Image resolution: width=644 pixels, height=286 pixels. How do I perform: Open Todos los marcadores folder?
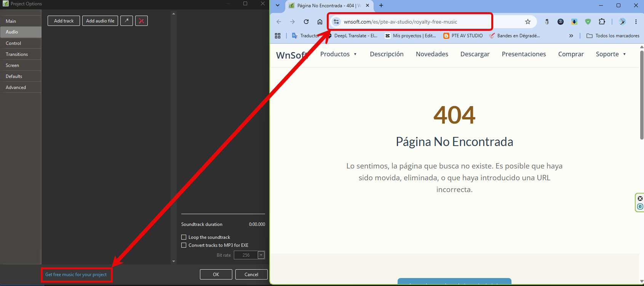tap(613, 36)
